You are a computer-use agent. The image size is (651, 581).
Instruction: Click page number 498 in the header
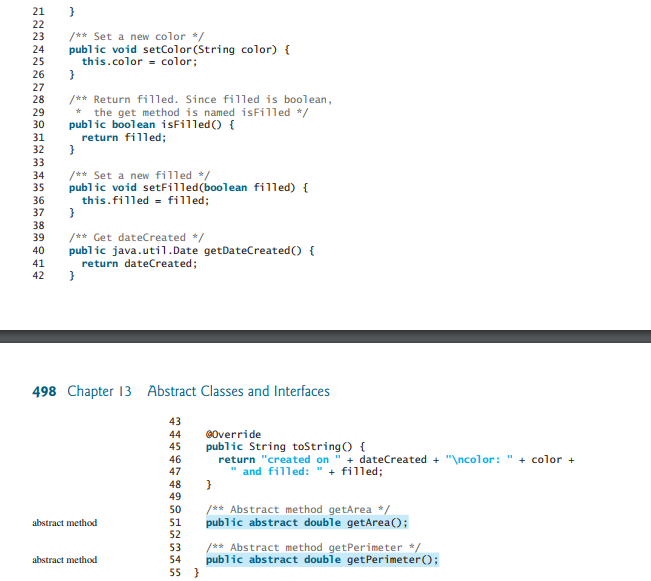[44, 392]
